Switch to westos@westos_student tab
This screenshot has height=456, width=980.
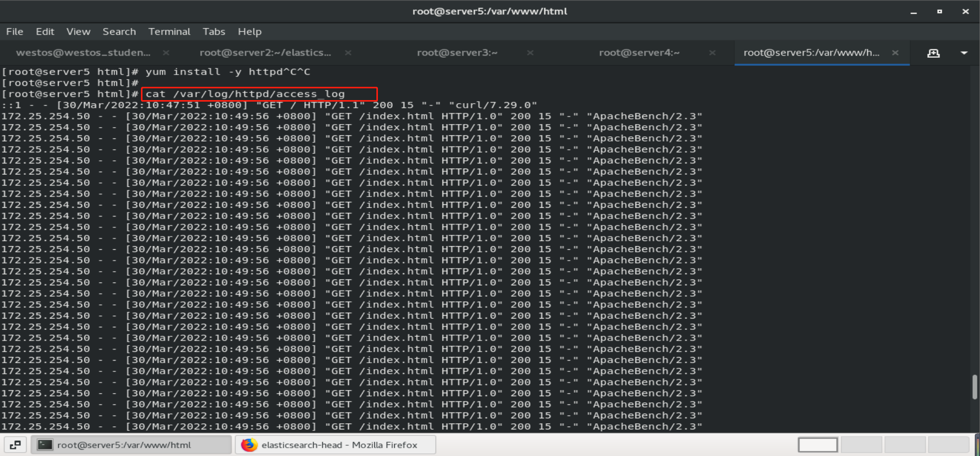(x=83, y=53)
